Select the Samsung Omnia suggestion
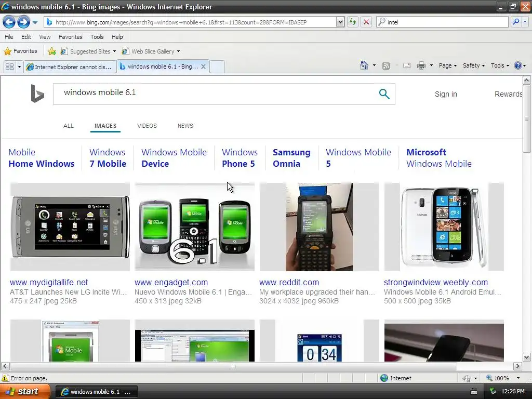Screen dimensions: 532x399 [291, 158]
